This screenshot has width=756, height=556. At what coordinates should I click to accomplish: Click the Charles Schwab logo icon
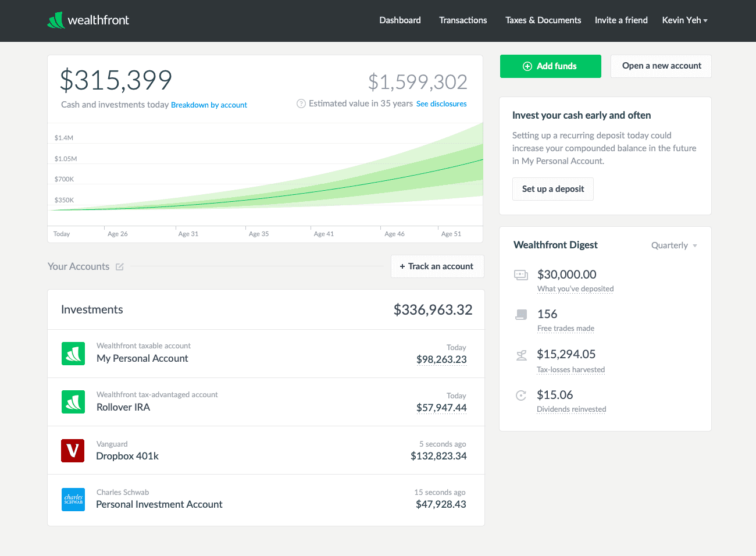tap(73, 500)
